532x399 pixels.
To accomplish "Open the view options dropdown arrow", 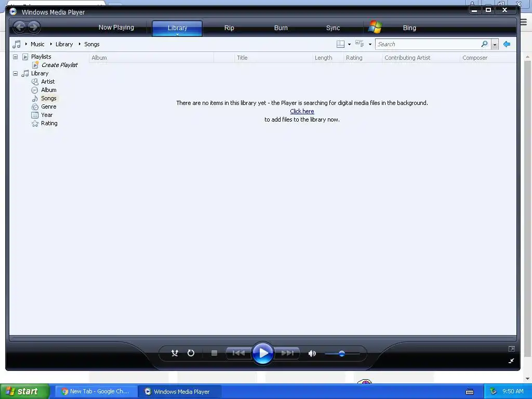I will click(370, 45).
